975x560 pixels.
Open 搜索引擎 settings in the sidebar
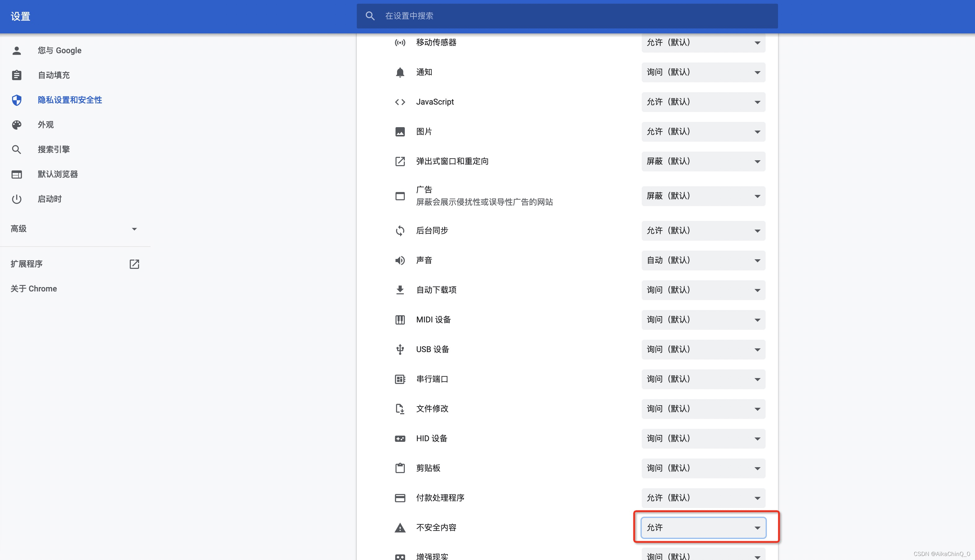54,150
